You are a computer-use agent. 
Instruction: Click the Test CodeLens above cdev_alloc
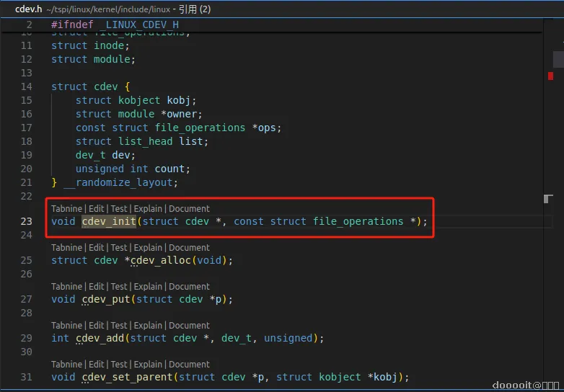pyautogui.click(x=119, y=248)
